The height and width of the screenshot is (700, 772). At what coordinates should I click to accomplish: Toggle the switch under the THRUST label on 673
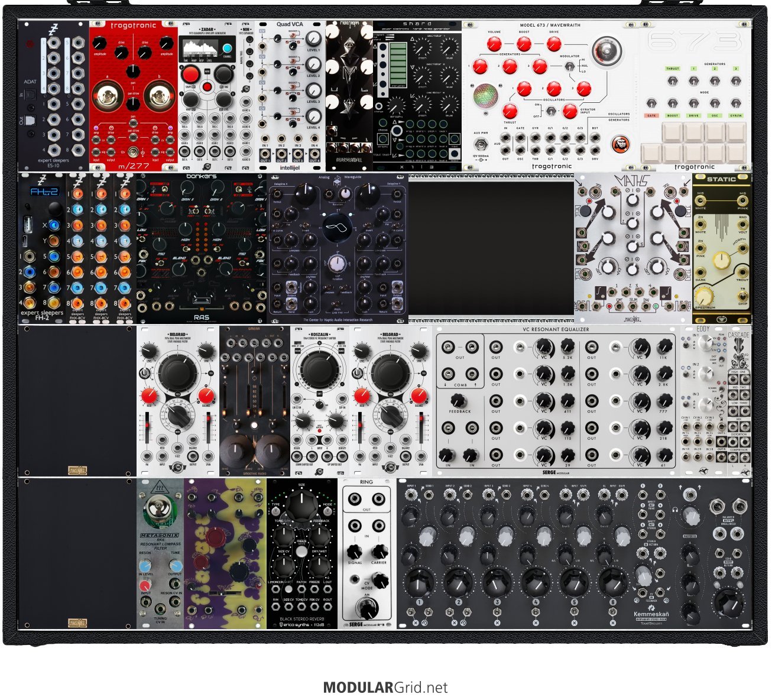pos(673,82)
